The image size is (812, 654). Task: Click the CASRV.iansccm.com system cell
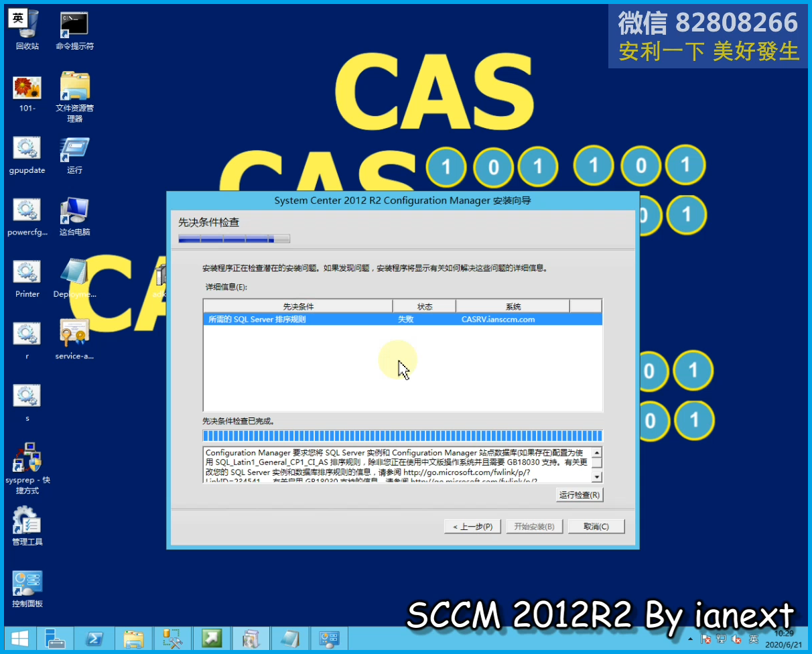click(x=498, y=320)
